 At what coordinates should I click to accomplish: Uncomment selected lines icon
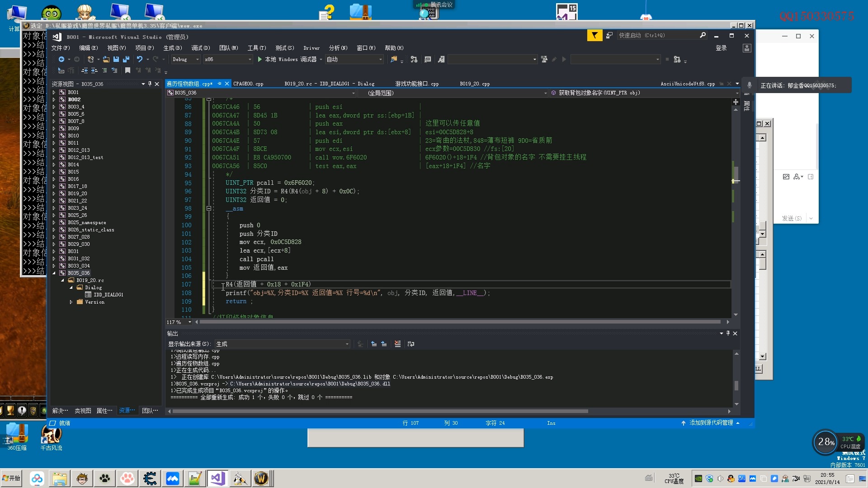(114, 70)
